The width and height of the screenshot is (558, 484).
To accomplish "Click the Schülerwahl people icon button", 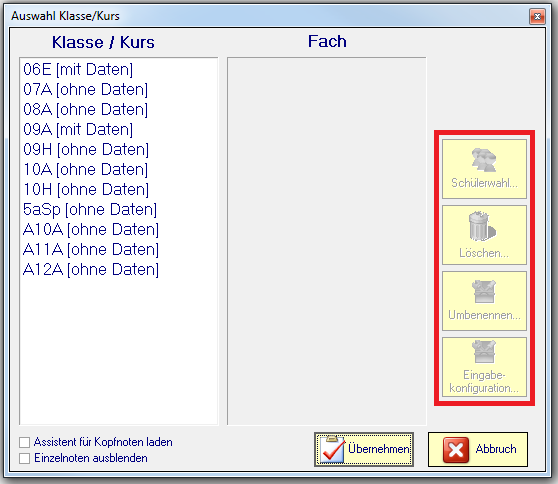I will click(484, 169).
